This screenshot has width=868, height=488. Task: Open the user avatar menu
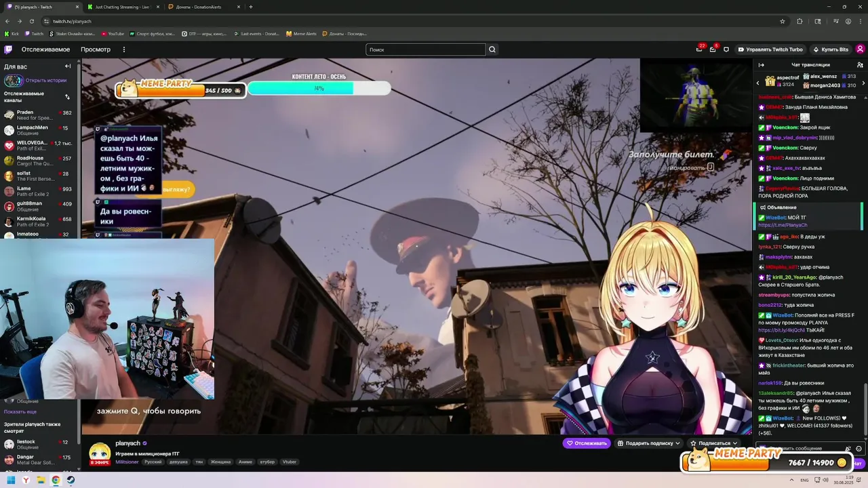[860, 49]
